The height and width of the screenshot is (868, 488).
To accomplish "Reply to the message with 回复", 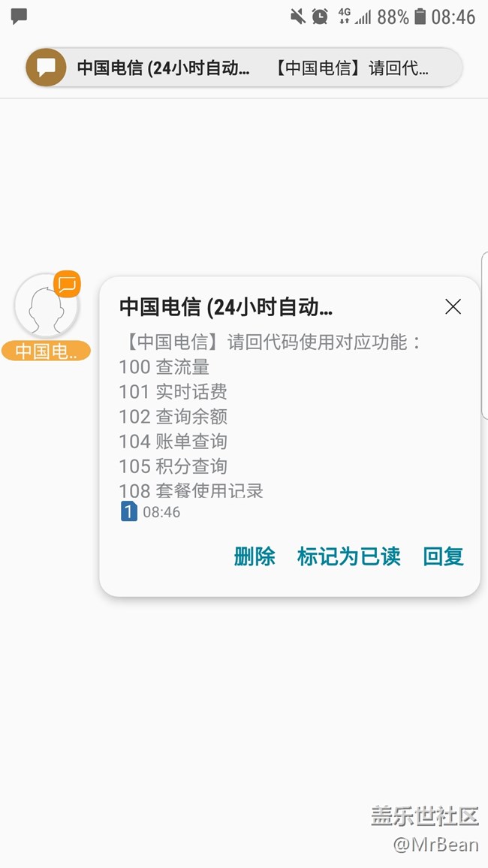I will (443, 556).
